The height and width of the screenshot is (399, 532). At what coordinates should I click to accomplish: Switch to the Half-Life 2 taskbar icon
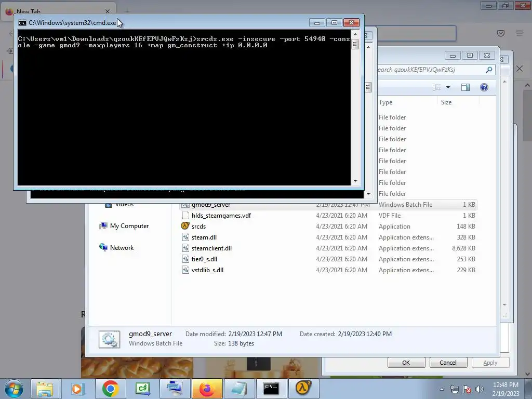coord(303,389)
